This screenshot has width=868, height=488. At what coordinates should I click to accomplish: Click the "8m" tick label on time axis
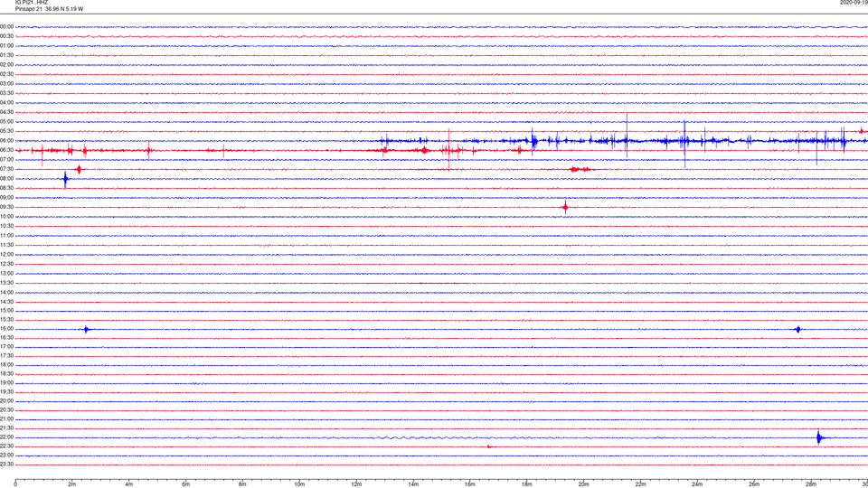coord(242,484)
